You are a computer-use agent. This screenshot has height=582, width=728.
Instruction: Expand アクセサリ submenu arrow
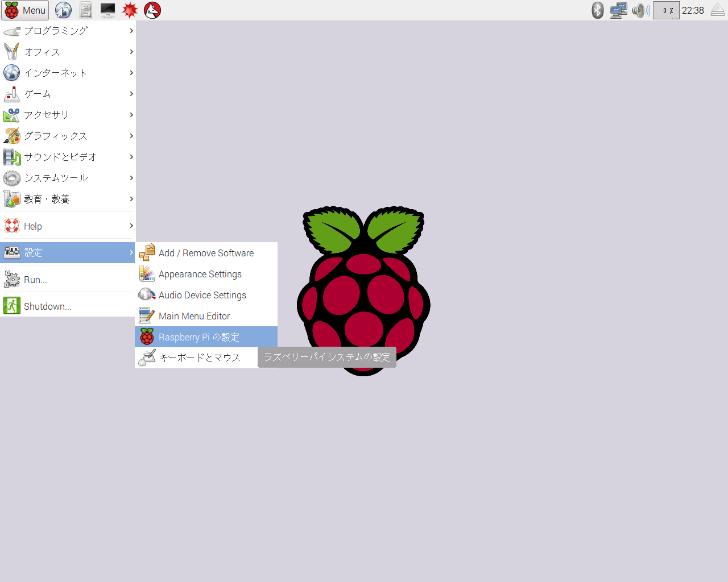131,115
